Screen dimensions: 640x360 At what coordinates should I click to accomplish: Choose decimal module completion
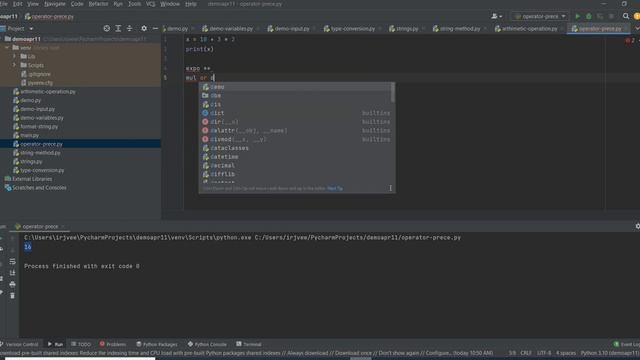click(x=296, y=166)
